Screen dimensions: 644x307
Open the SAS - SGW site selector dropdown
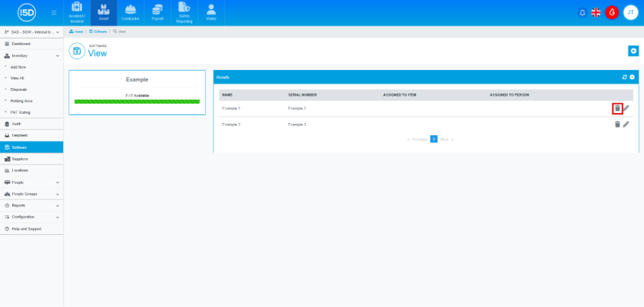click(31, 32)
